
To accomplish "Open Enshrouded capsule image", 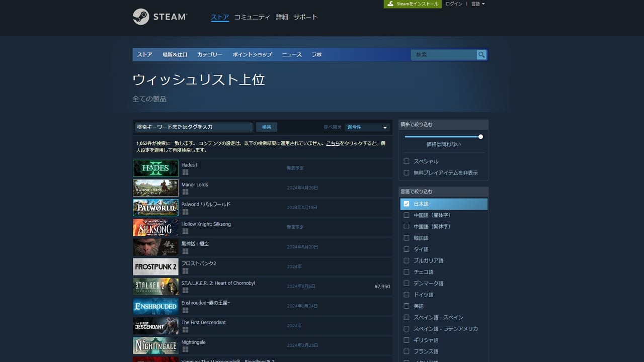I will (155, 306).
